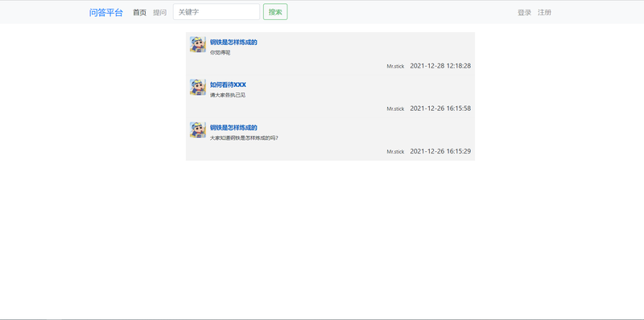This screenshot has width=644, height=320.
Task: Open the 提问 nav item
Action: click(159, 12)
